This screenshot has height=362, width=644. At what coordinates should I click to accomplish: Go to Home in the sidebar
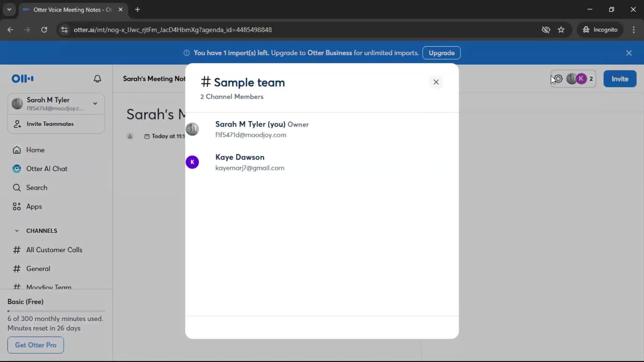point(35,150)
